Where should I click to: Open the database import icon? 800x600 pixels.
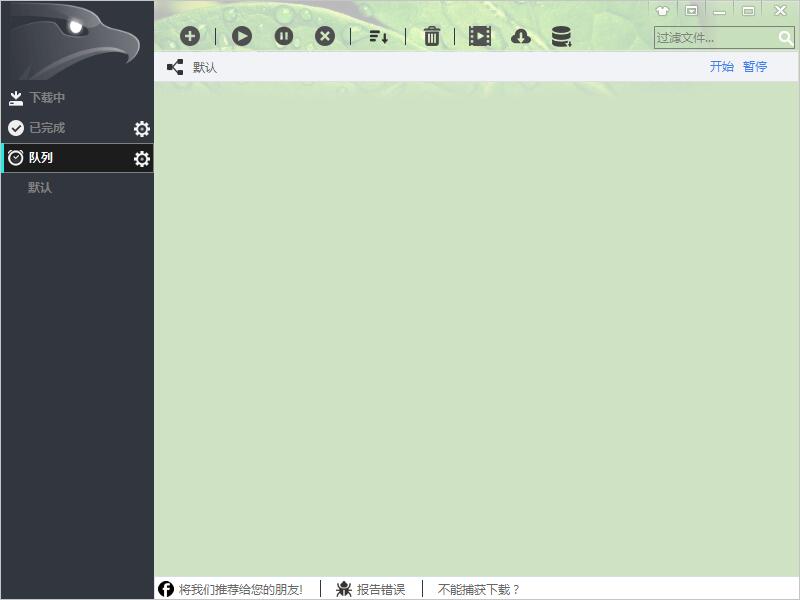pyautogui.click(x=561, y=37)
